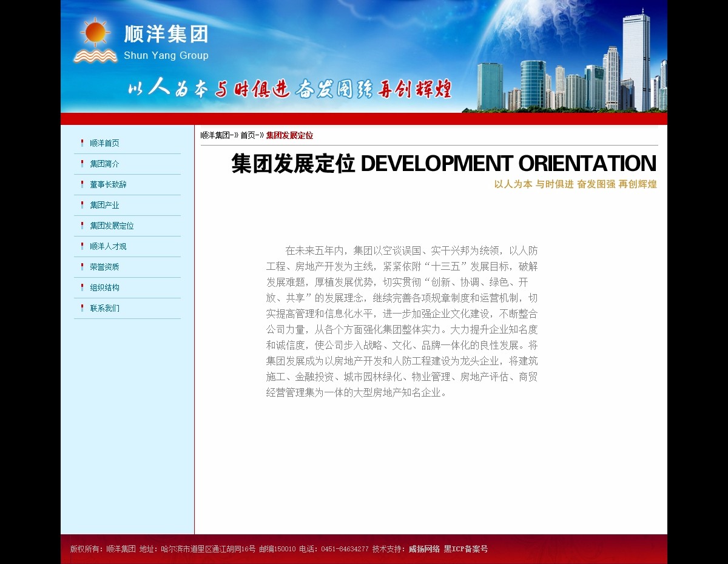This screenshot has height=564, width=728.
Task: Select 集团产业 in the sidebar menu
Action: tap(104, 205)
